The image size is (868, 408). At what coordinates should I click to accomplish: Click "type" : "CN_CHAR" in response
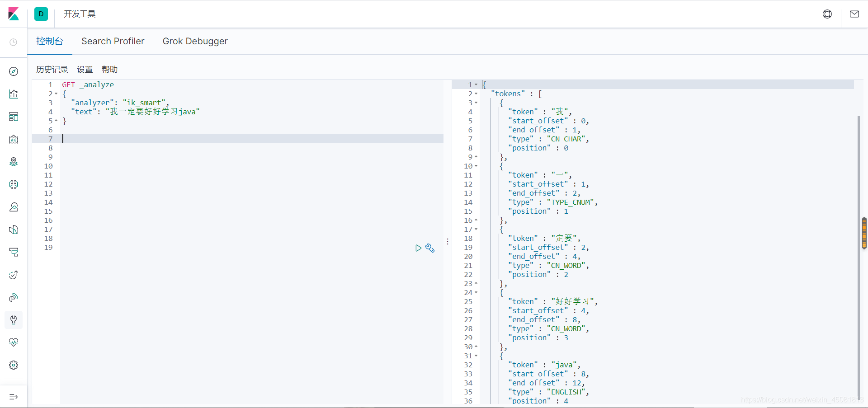(548, 139)
